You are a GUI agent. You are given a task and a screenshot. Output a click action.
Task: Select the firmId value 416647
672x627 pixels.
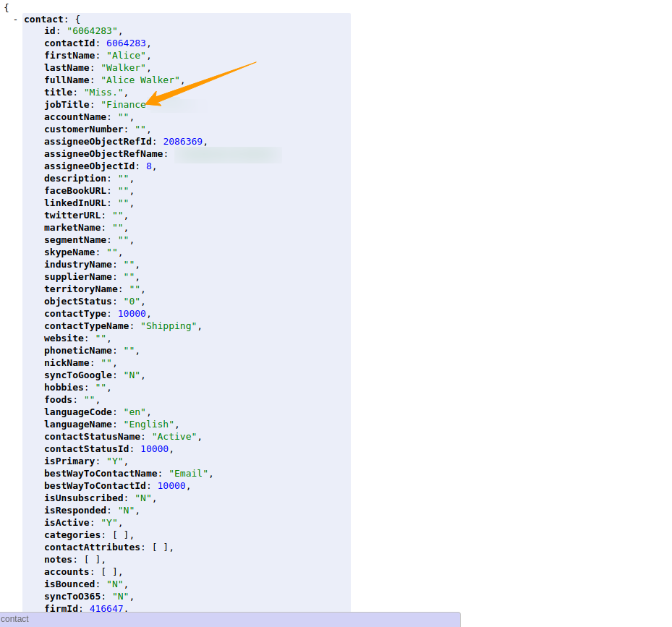pos(106,609)
